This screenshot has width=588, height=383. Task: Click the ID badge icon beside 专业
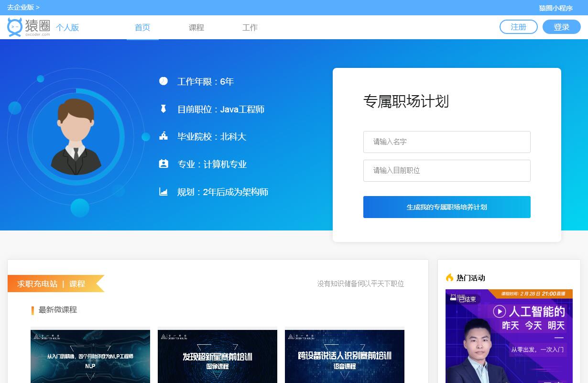point(163,164)
